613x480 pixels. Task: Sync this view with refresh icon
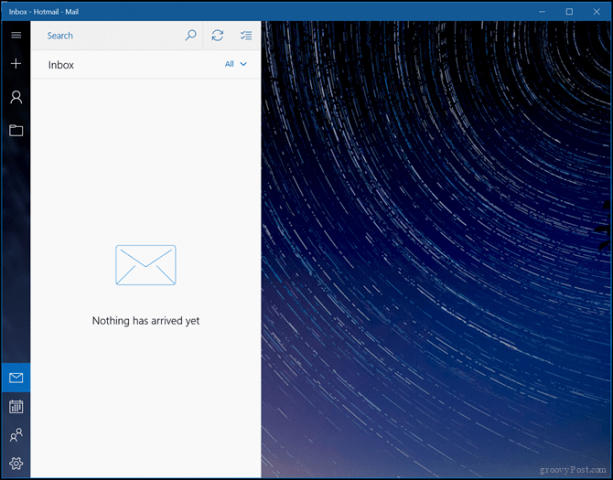click(217, 35)
